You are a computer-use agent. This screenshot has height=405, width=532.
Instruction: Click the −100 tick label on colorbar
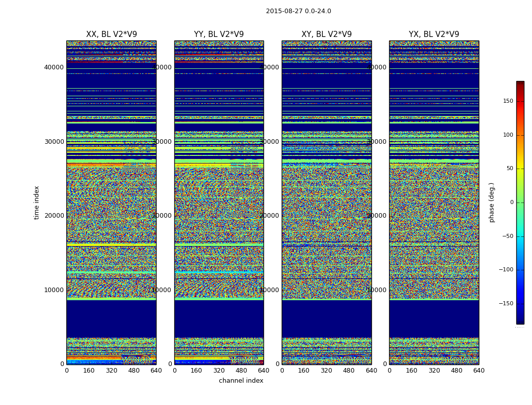(x=505, y=270)
